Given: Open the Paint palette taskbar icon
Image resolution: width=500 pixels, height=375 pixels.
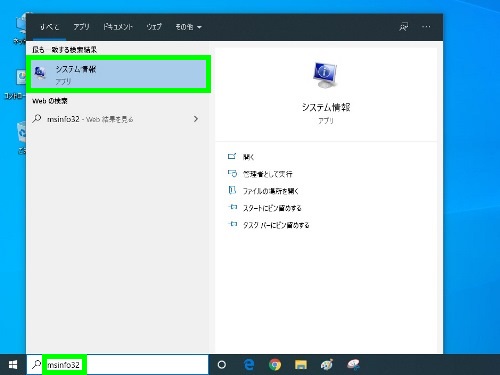Looking at the screenshot, I should click(327, 365).
